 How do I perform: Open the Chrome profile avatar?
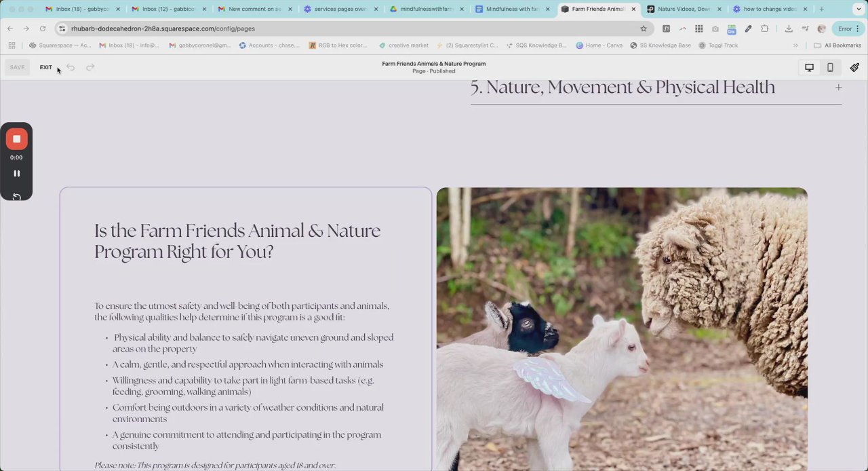[821, 29]
